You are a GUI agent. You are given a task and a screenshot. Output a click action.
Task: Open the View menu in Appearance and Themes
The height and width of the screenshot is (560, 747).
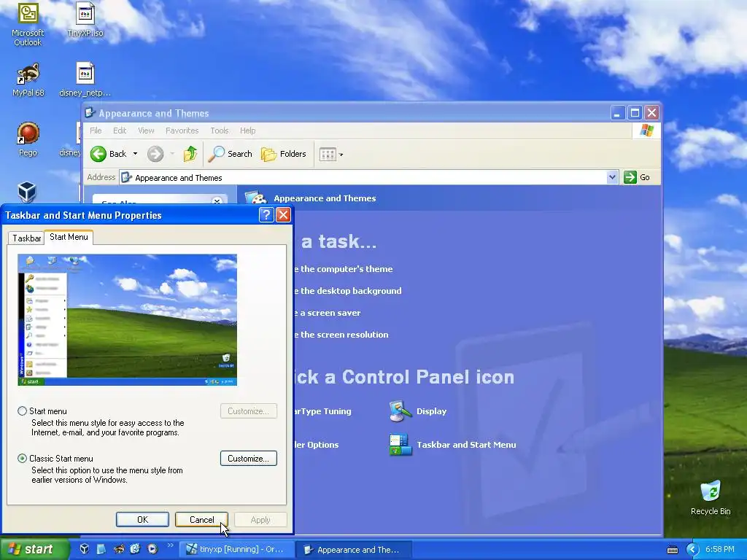146,131
